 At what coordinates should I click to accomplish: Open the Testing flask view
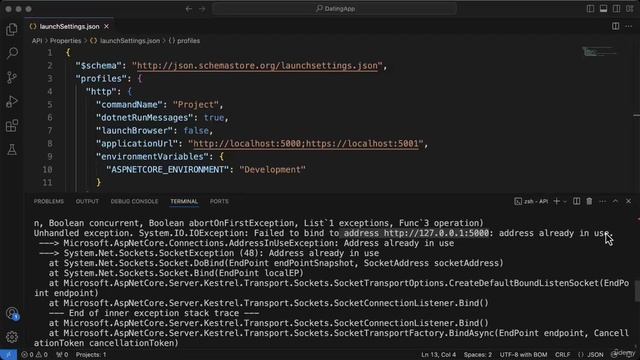pos(12,149)
